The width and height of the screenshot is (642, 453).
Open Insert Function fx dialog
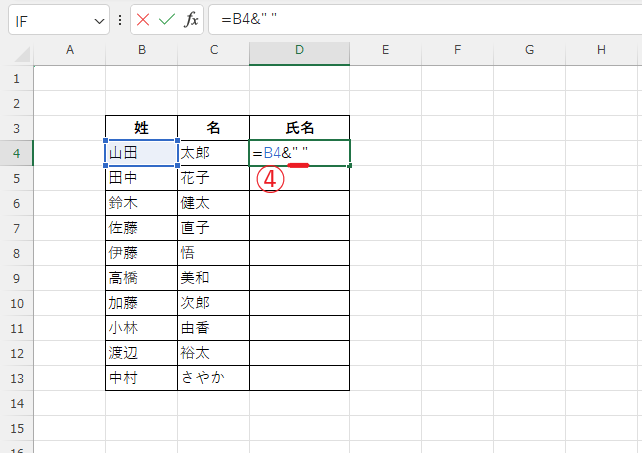tap(191, 20)
